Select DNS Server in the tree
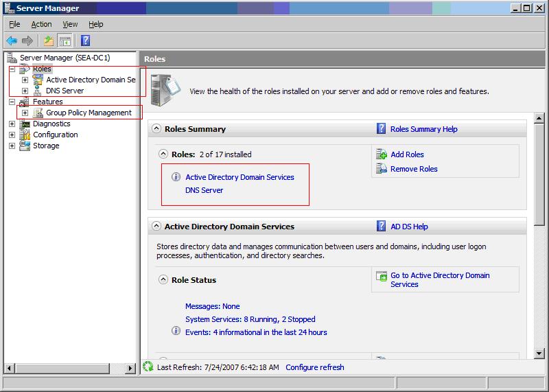This screenshot has width=549, height=392. coord(65,91)
